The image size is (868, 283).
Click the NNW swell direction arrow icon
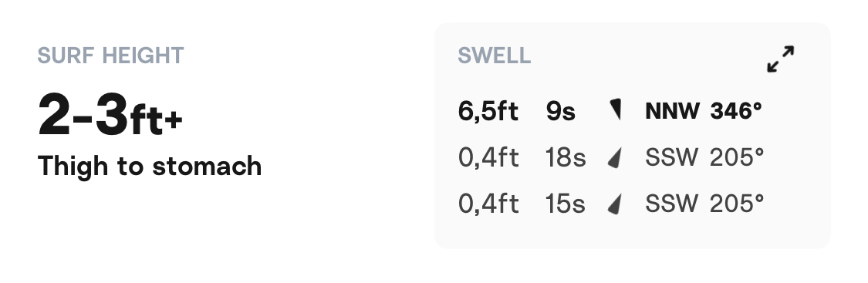point(616,110)
